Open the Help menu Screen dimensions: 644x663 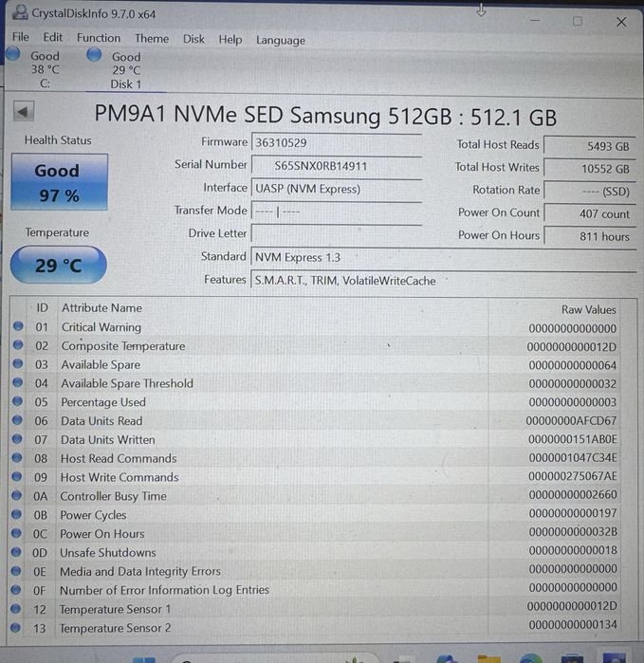pyautogui.click(x=230, y=40)
